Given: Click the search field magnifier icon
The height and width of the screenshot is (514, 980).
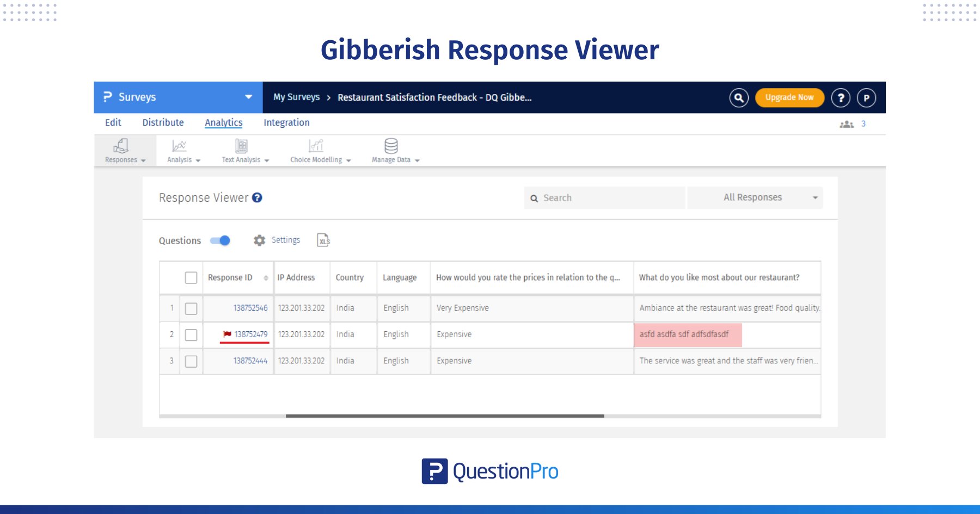Looking at the screenshot, I should [534, 199].
